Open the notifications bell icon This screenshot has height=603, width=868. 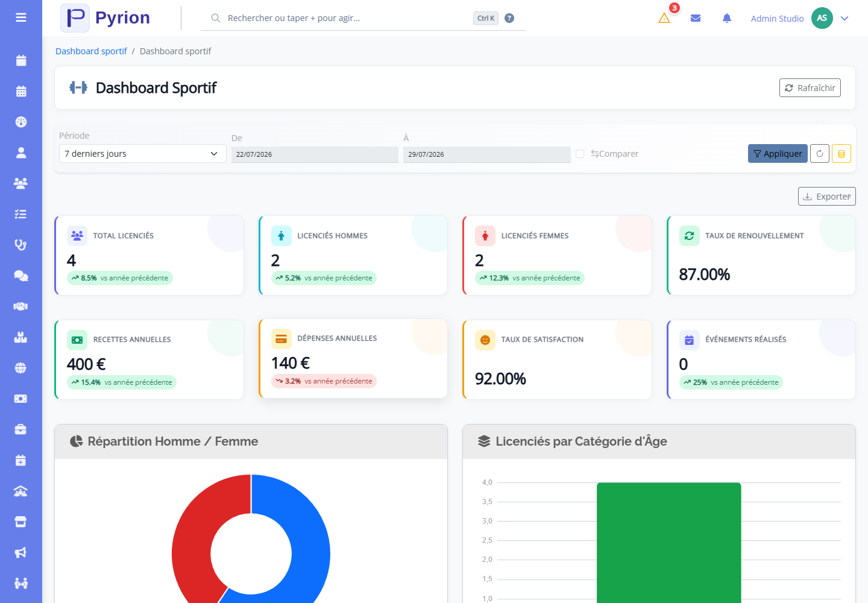727,18
